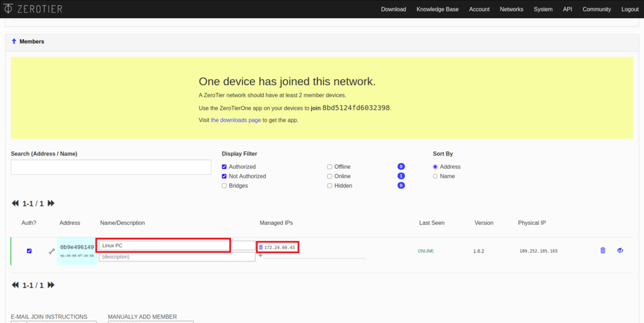
Task: Enable the Offline display filter
Action: [x=330, y=167]
